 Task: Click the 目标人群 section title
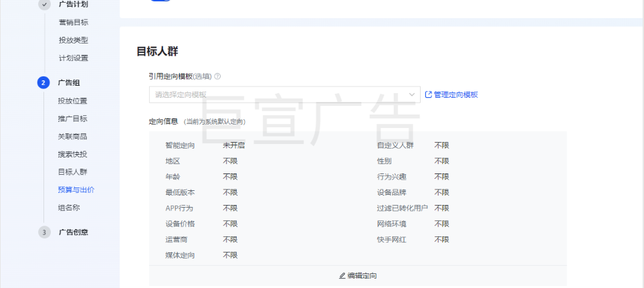[x=157, y=52]
